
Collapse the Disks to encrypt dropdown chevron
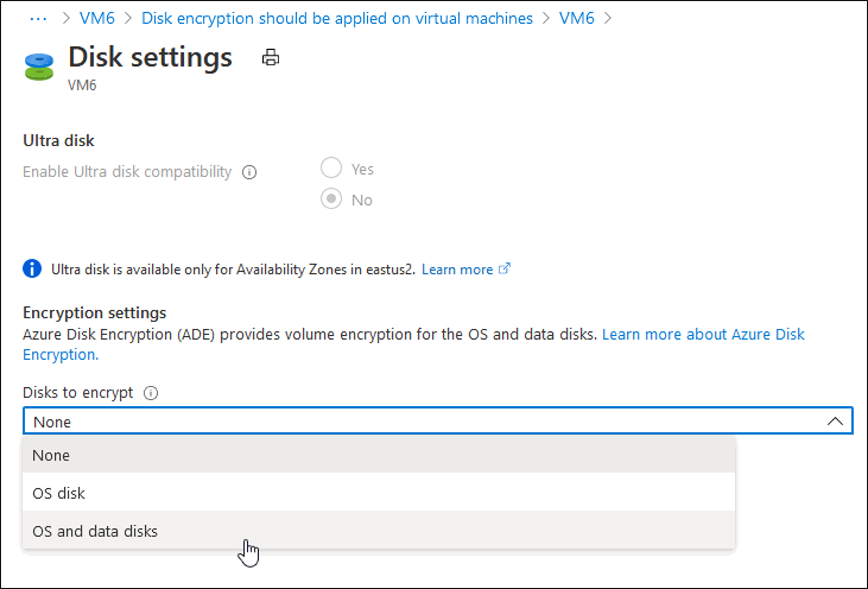click(835, 421)
